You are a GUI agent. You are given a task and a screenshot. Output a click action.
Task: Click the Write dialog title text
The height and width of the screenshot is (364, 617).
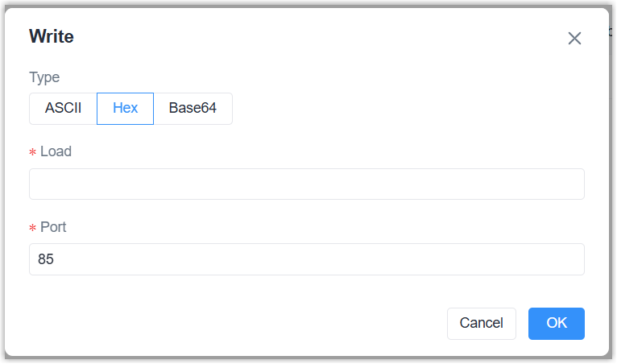tap(52, 35)
